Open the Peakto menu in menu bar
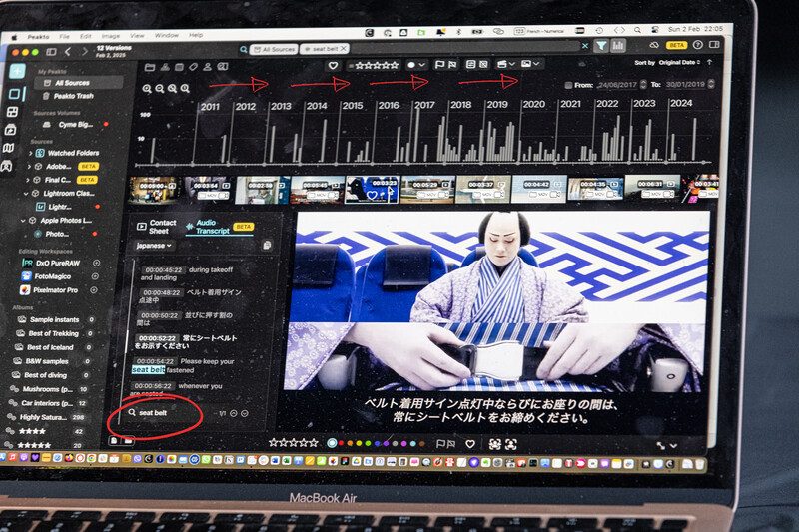The image size is (799, 532). [x=38, y=37]
